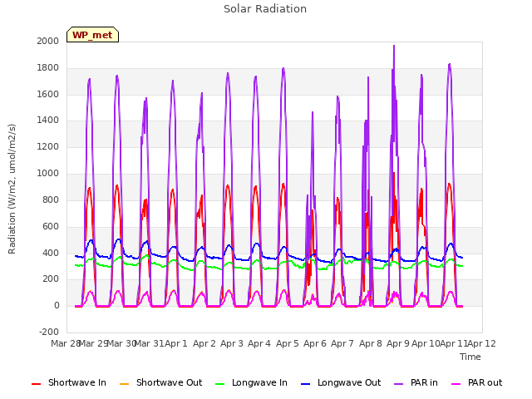Click the Apr 6 x-axis label

315,343
